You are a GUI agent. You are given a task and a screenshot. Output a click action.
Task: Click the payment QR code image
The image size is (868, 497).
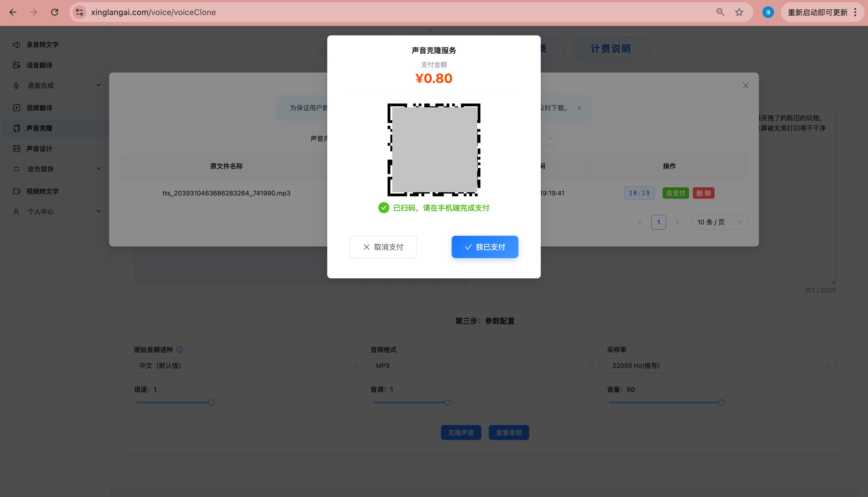(x=434, y=150)
